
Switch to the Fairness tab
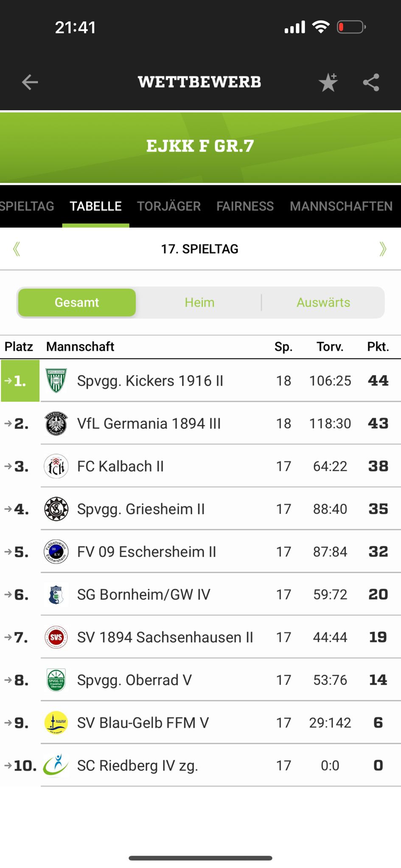(245, 206)
